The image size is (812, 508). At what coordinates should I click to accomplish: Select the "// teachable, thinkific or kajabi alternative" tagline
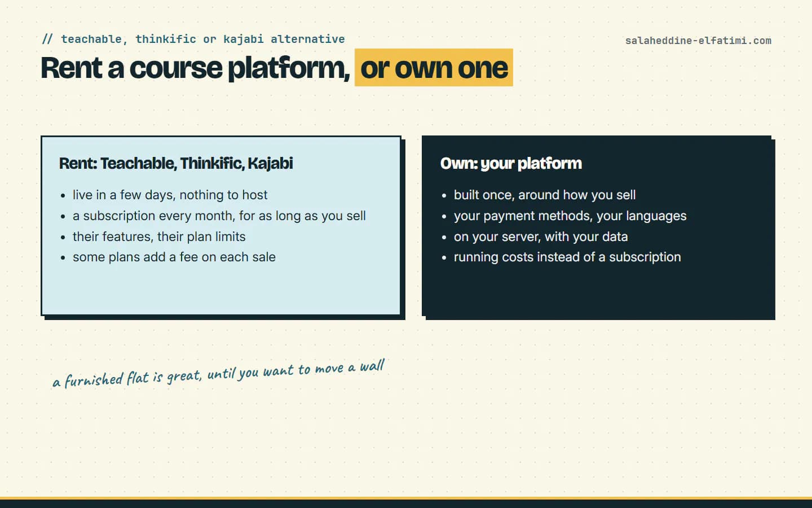coord(193,39)
